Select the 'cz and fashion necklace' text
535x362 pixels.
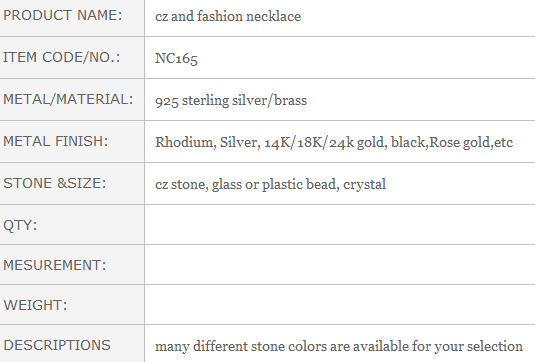pyautogui.click(x=228, y=16)
